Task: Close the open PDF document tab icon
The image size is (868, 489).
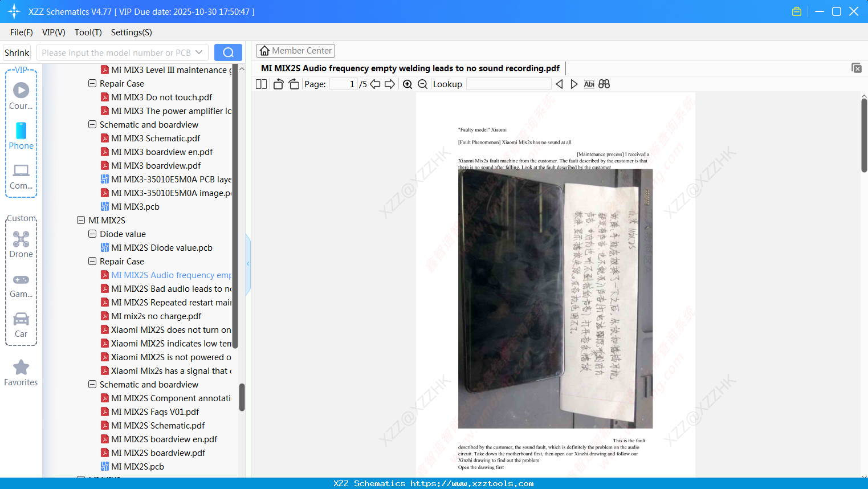Action: point(857,68)
